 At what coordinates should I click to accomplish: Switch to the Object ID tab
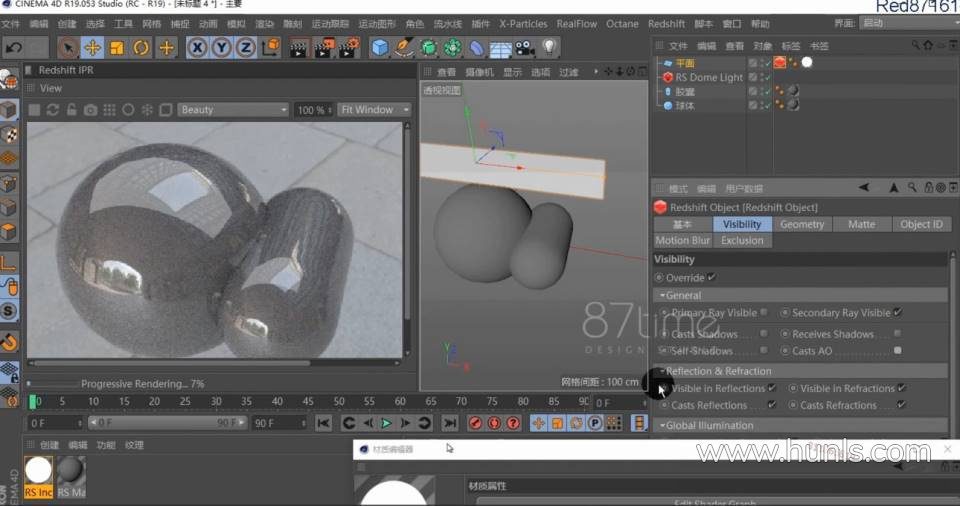coord(921,224)
